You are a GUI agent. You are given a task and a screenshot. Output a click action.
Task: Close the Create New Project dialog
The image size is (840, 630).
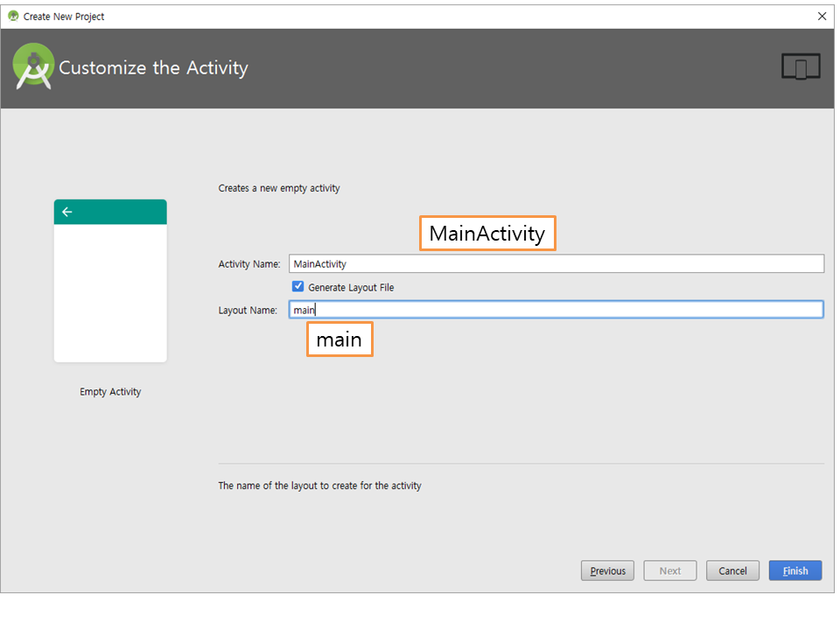point(822,16)
